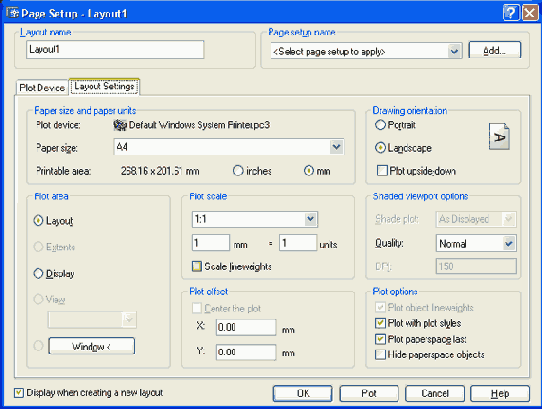Viewport: 542px width, 409px height.
Task: Click the plot offset X field
Action: point(246,327)
